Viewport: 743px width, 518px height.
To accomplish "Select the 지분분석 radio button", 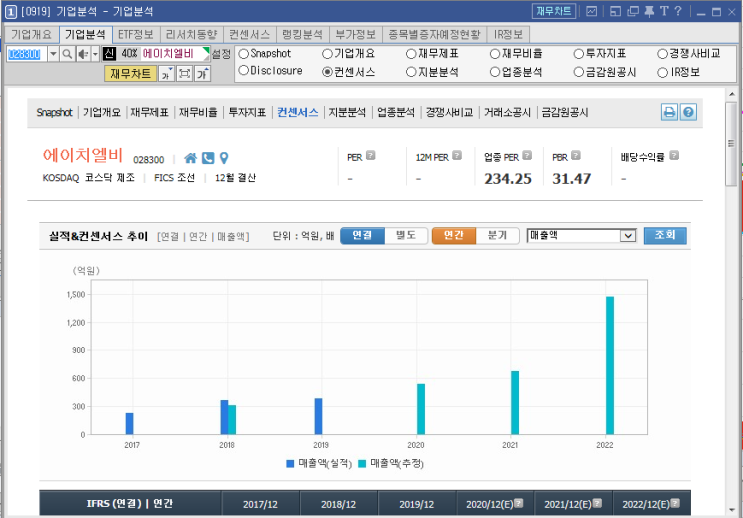I will tap(411, 72).
